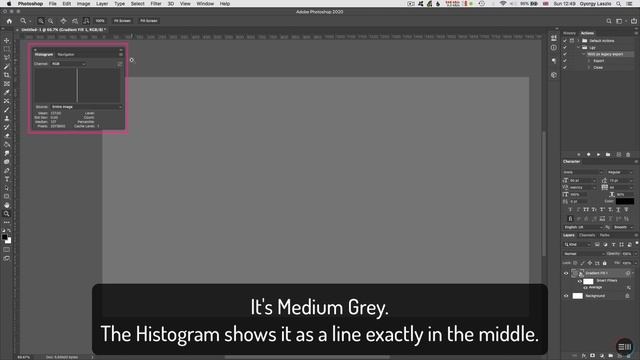Open the Paths tab
The width and height of the screenshot is (640, 360).
pyautogui.click(x=604, y=235)
